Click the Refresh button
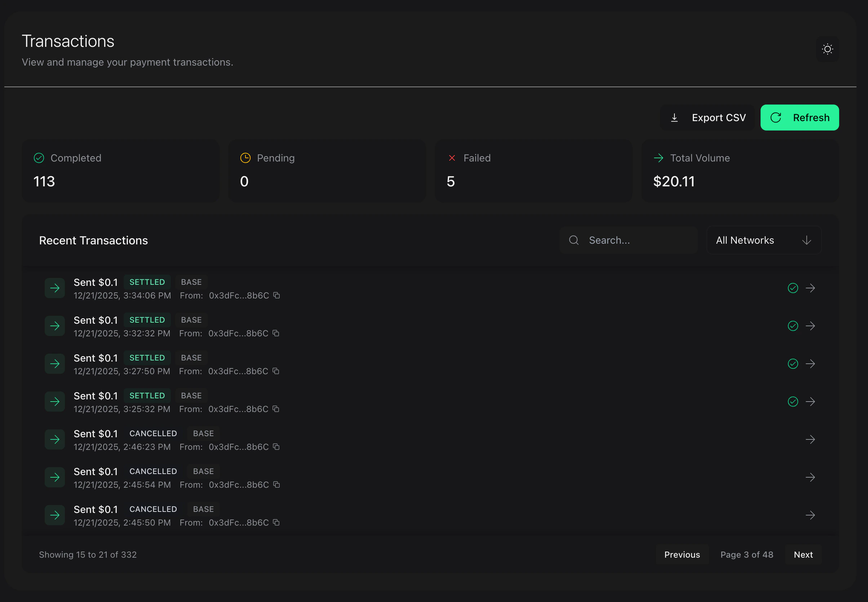This screenshot has width=868, height=602. [800, 117]
